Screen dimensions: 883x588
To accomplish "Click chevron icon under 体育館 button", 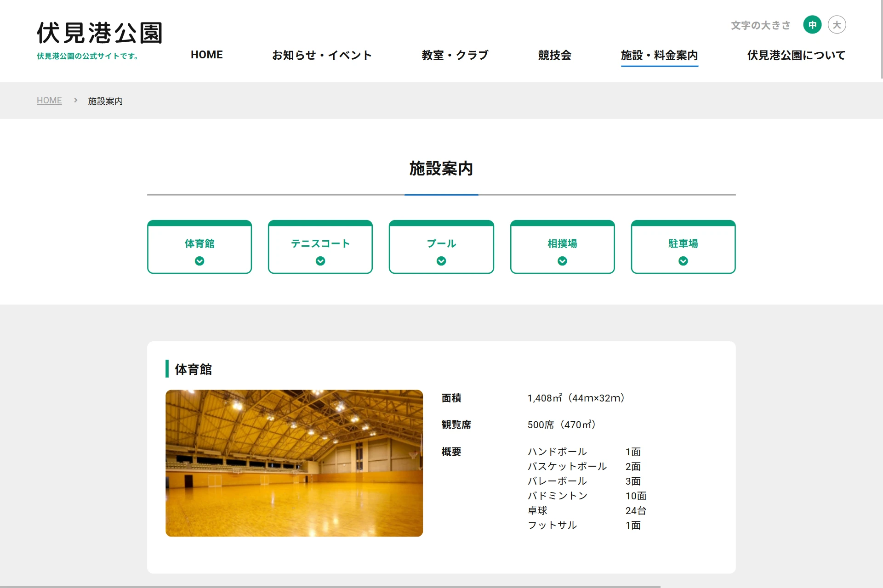I will coord(199,261).
